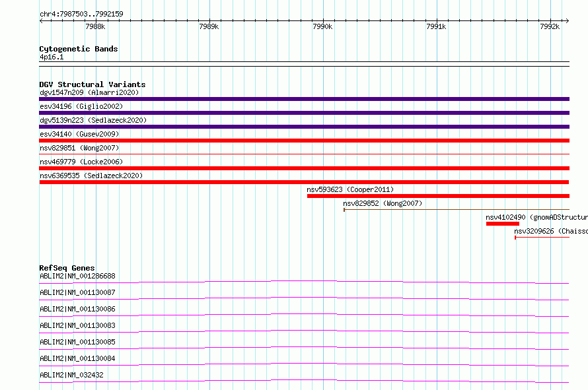Open variant nsv3209626 Chaisson label
The image size is (588, 390).
(x=551, y=231)
